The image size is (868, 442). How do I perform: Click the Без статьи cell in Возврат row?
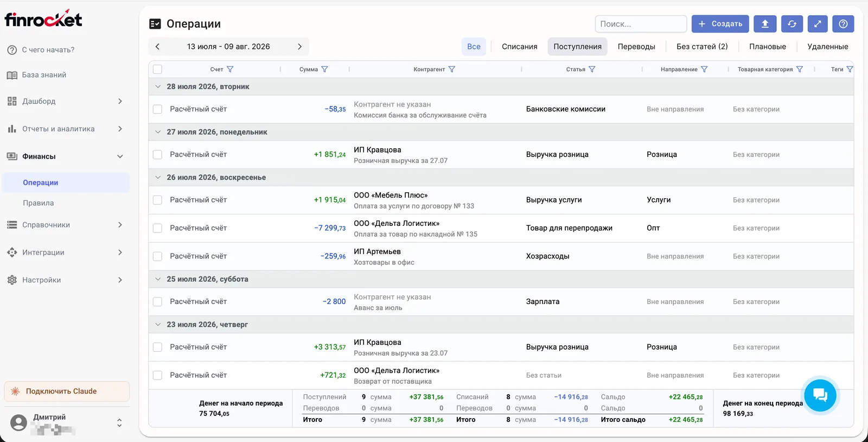tap(544, 375)
